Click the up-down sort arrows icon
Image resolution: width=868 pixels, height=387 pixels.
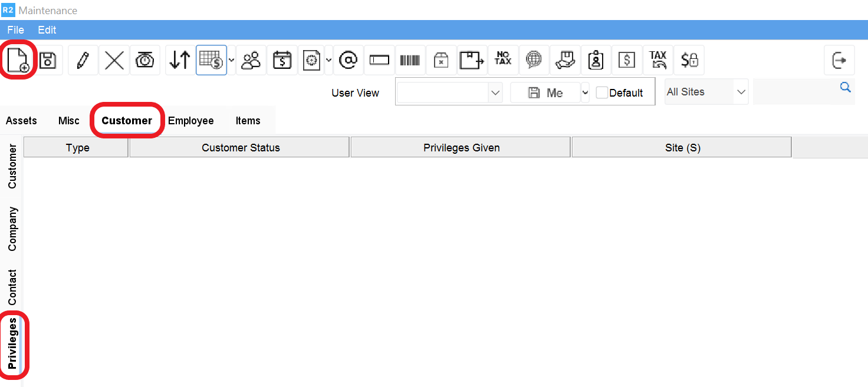pos(180,60)
